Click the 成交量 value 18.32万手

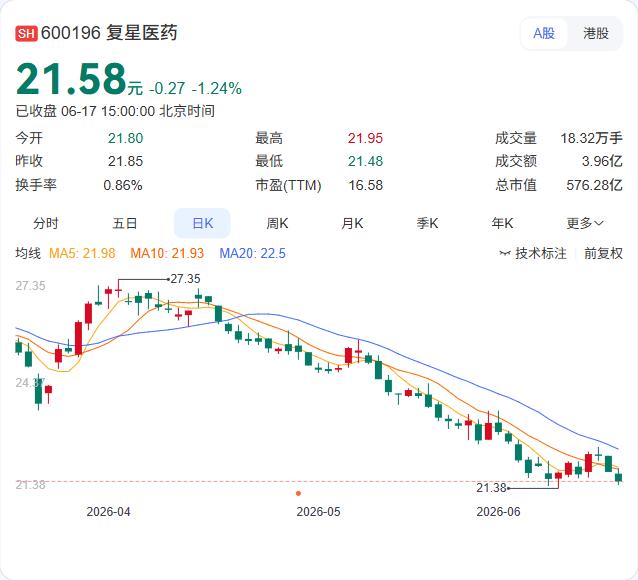pos(592,138)
